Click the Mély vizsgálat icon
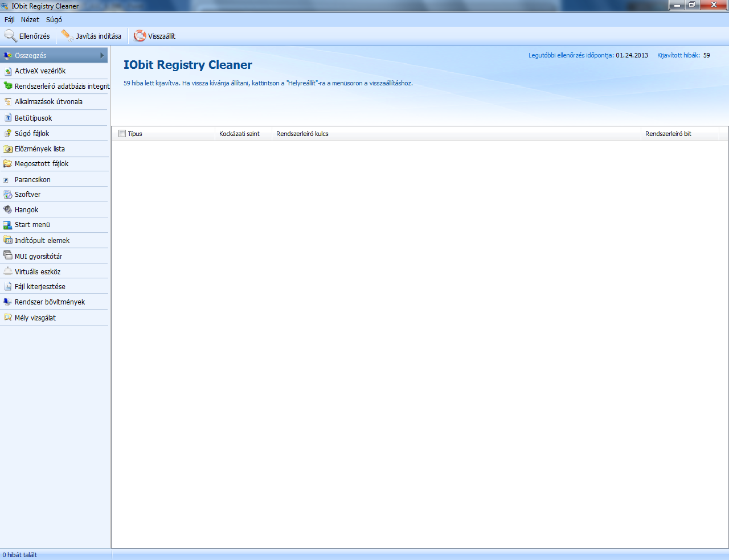The width and height of the screenshot is (729, 560). [8, 318]
